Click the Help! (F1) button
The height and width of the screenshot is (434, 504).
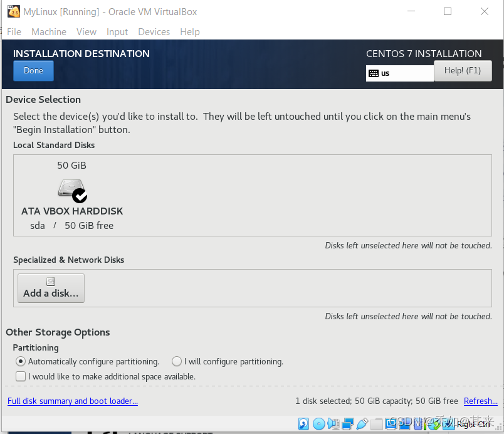point(463,71)
